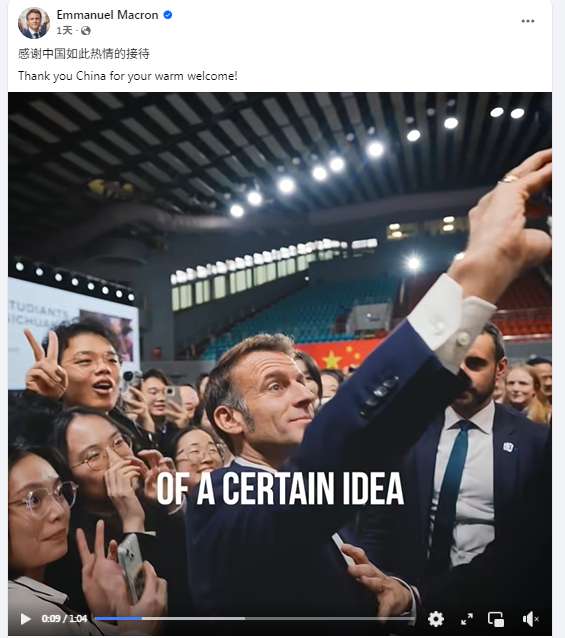Open the post via the 1天 timestamp
Screen dimensions: 565x638
point(64,31)
